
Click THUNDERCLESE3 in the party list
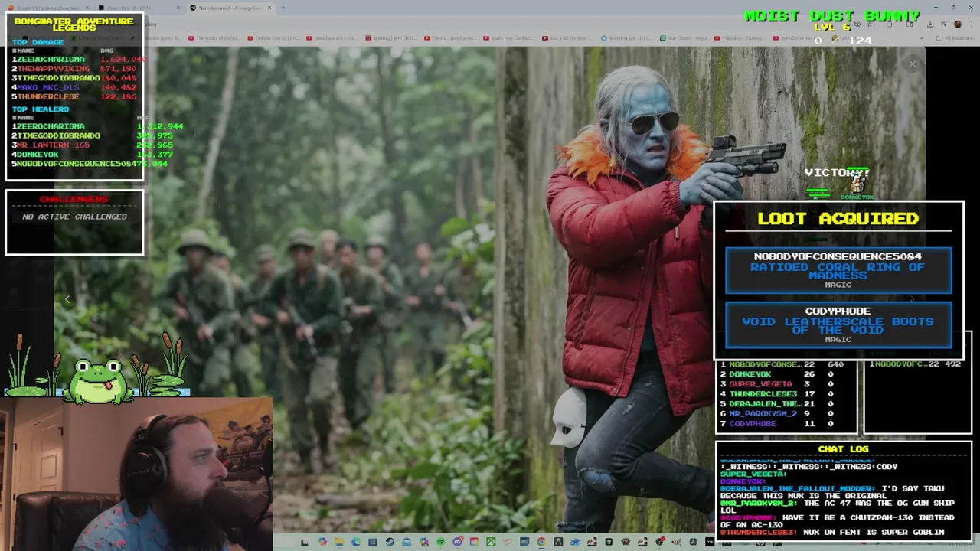click(x=763, y=394)
